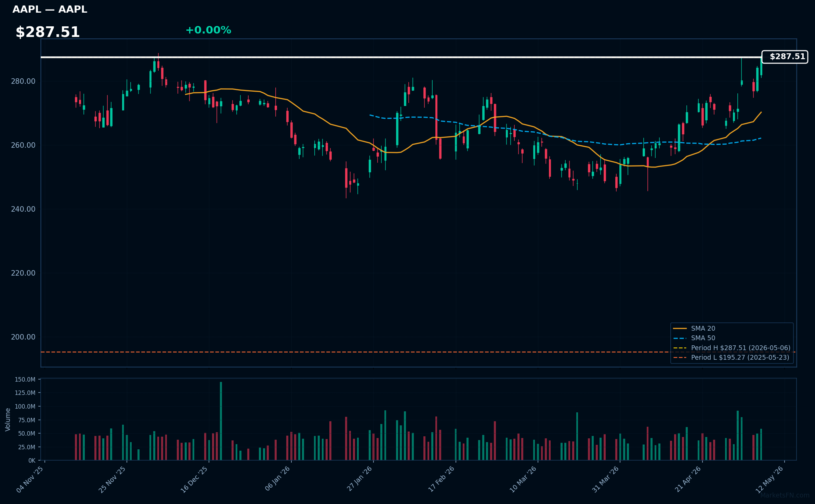Click the 27 Jan '26 date label
The image size is (815, 504).
[x=359, y=479]
